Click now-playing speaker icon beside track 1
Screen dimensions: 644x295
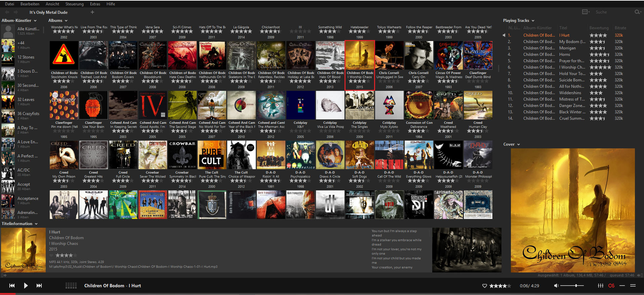pos(504,35)
